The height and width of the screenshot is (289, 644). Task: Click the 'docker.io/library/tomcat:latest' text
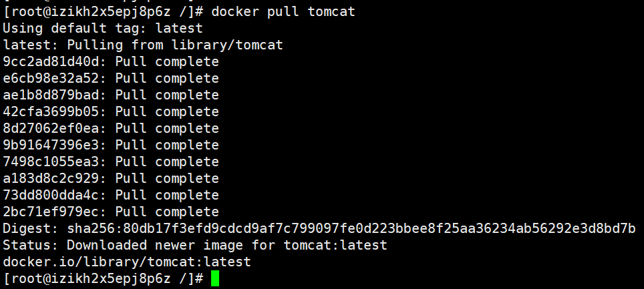(127, 262)
